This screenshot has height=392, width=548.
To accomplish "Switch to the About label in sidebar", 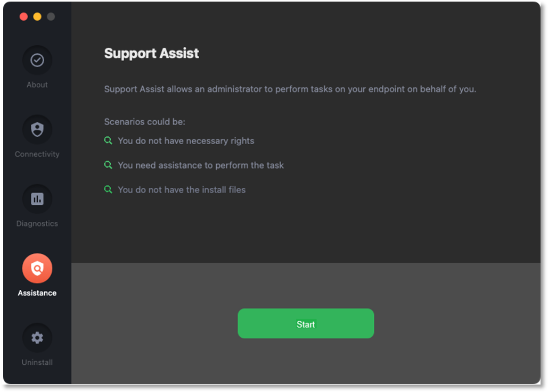I will 37,85.
